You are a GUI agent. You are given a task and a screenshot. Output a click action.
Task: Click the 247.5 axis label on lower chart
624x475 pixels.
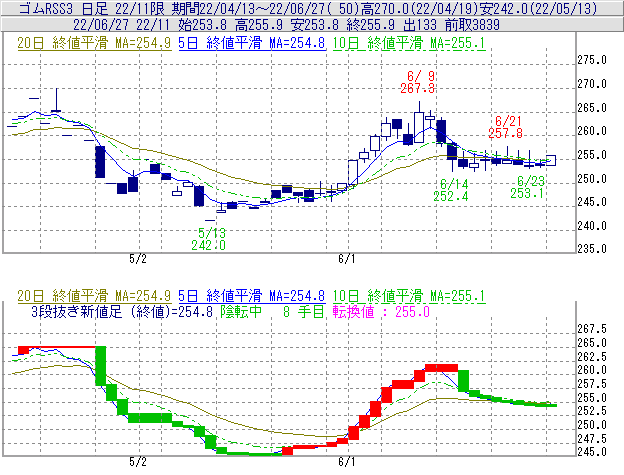(592, 438)
